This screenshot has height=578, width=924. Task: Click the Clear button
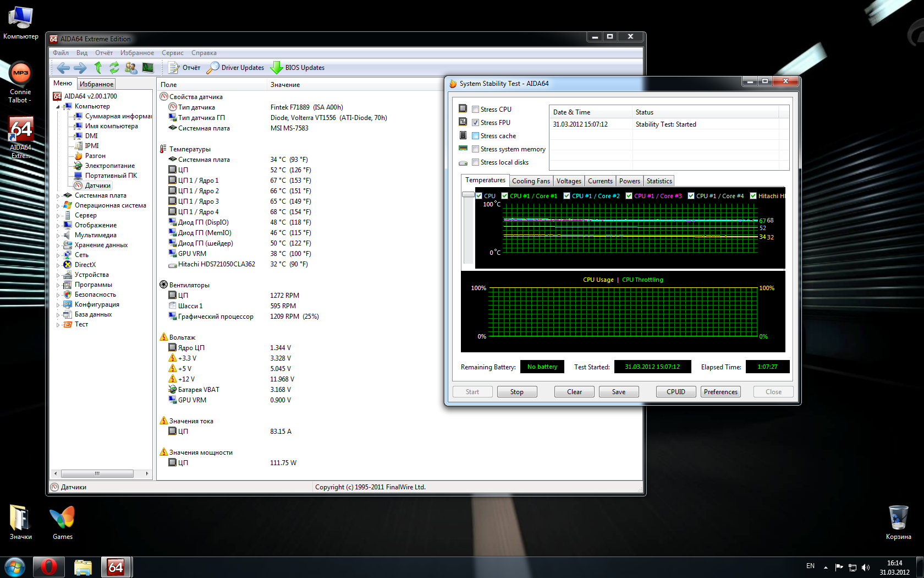tap(574, 392)
